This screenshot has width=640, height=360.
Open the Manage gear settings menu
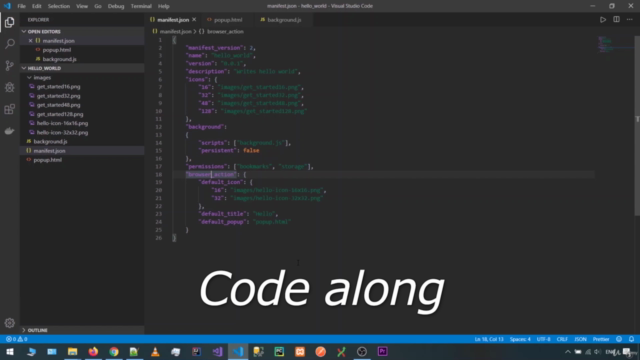coord(9,323)
